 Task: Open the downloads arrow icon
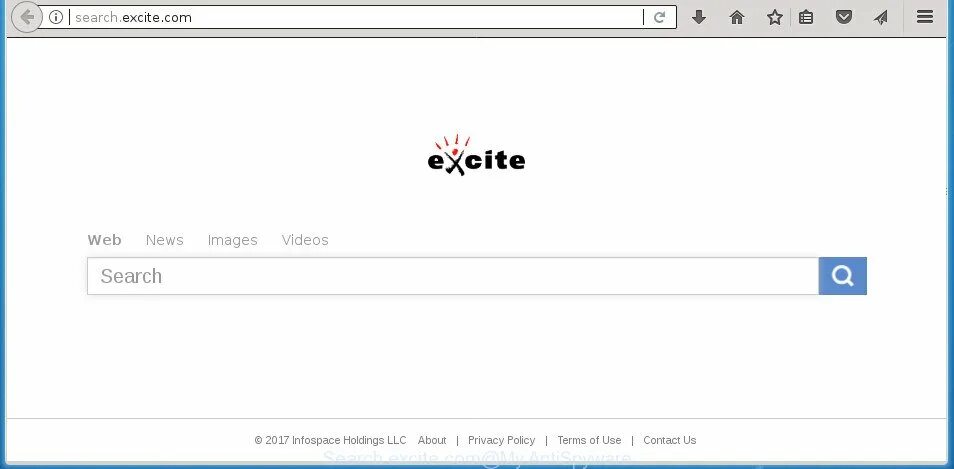699,17
